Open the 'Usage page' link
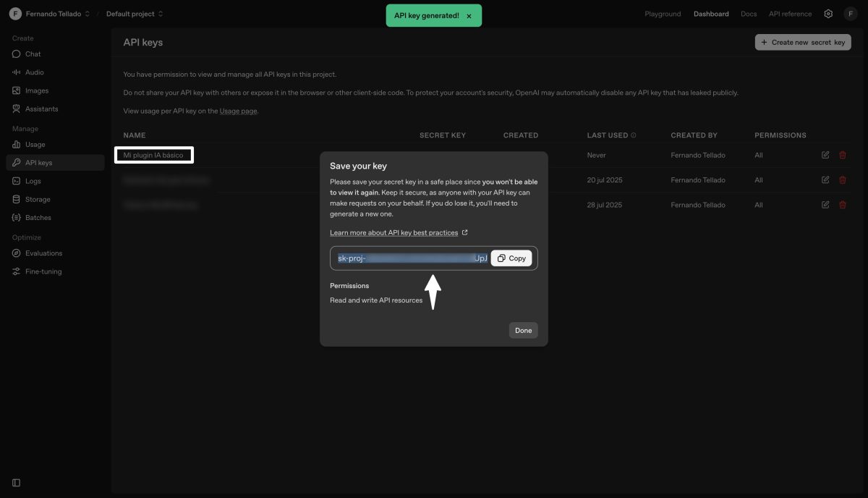 click(x=239, y=111)
